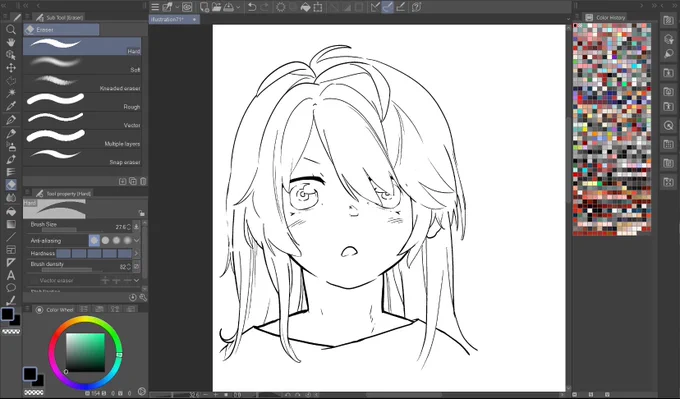Select the Selection area tool
This screenshot has height=399, width=680.
(11, 81)
